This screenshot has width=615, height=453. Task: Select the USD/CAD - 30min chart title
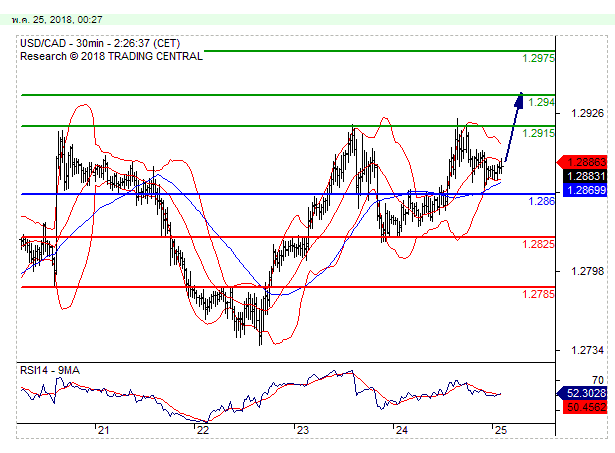100,43
